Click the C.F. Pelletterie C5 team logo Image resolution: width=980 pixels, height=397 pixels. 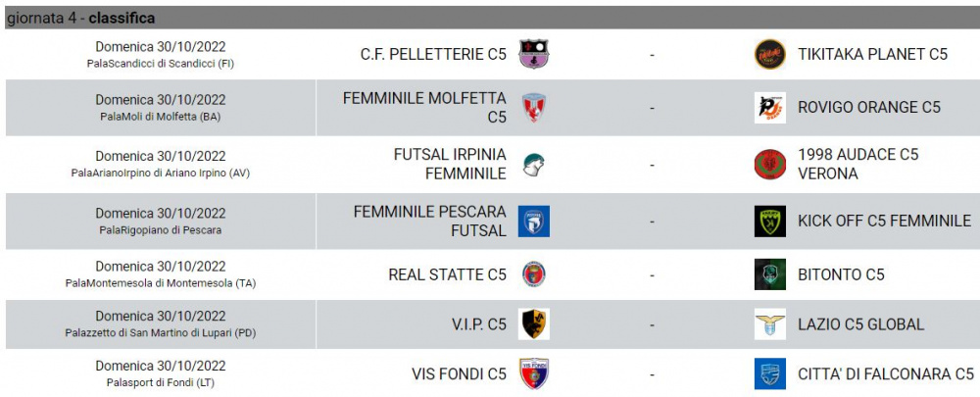point(534,54)
